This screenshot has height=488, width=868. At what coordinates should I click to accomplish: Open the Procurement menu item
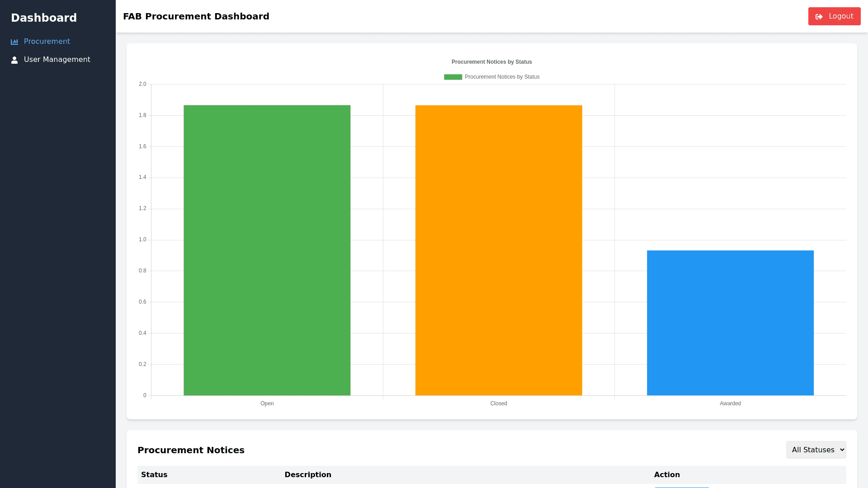[47, 42]
